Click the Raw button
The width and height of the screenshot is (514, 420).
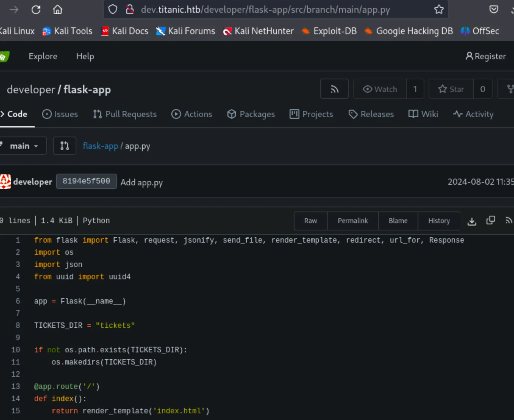311,221
